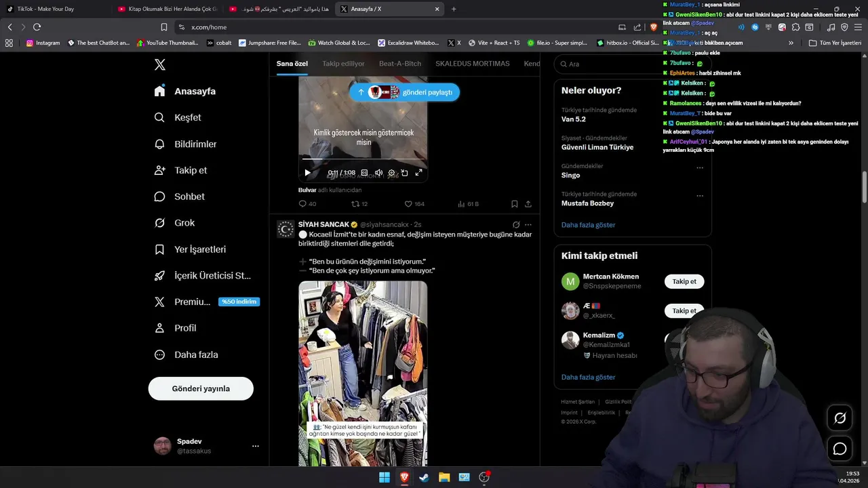868x488 pixels.
Task: Follow @_xkaerx_ with Takip et
Action: point(684,310)
